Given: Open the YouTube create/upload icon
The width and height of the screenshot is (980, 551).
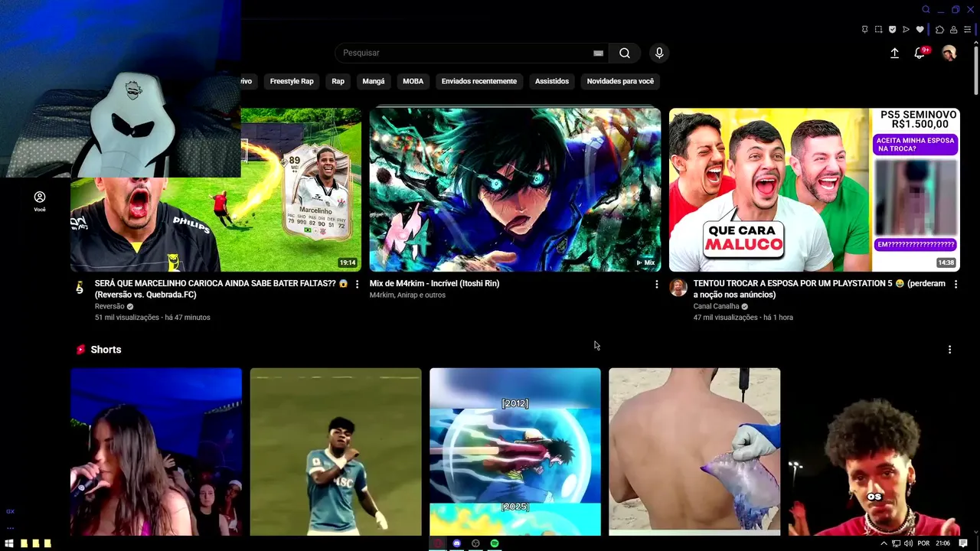Looking at the screenshot, I should click(x=894, y=53).
